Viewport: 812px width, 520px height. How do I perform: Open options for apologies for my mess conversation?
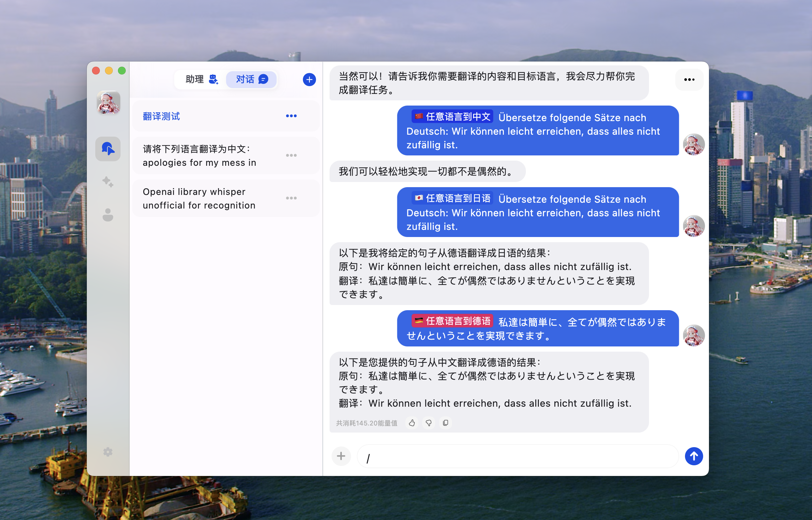point(291,156)
